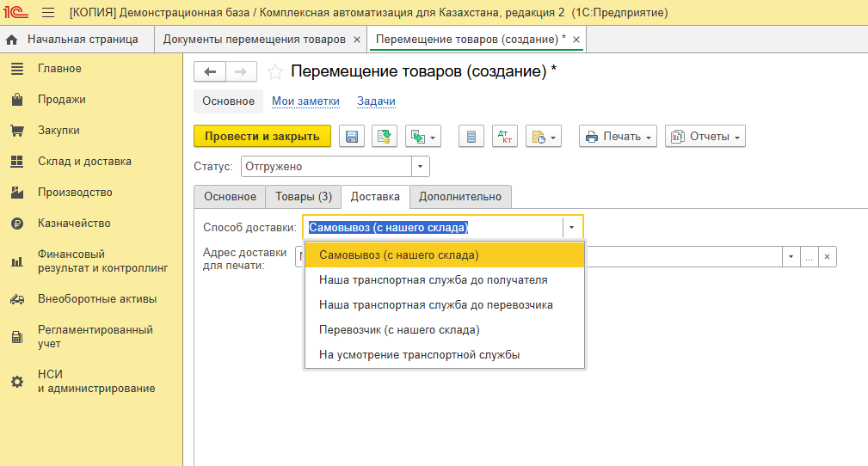The height and width of the screenshot is (466, 868).
Task: Open the Дт/Кт postings icon
Action: pos(504,137)
